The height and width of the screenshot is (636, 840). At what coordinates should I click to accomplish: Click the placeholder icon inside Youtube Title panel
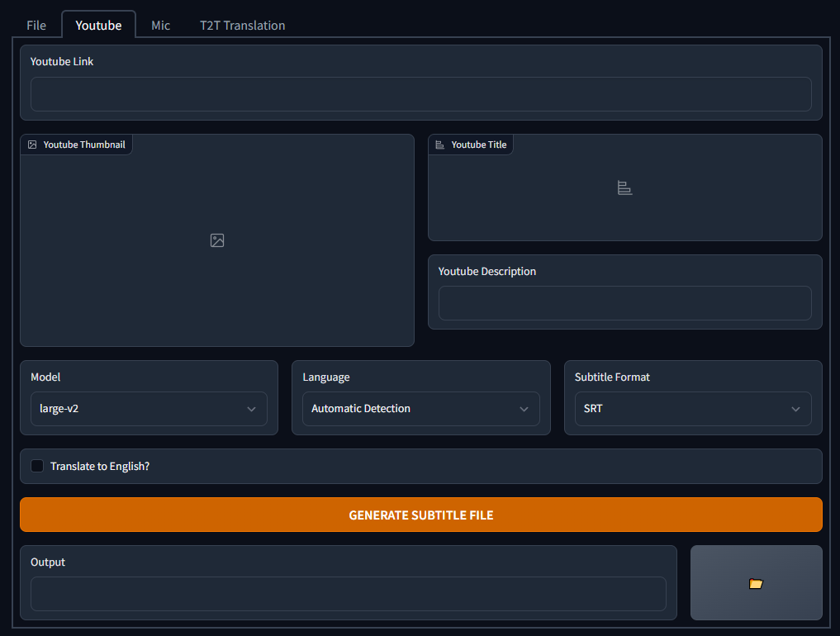(x=624, y=188)
